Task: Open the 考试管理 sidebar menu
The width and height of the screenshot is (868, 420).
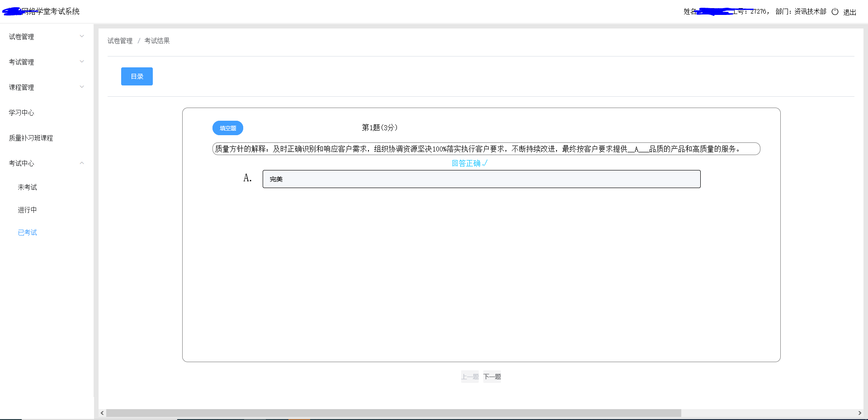Action: (47, 62)
